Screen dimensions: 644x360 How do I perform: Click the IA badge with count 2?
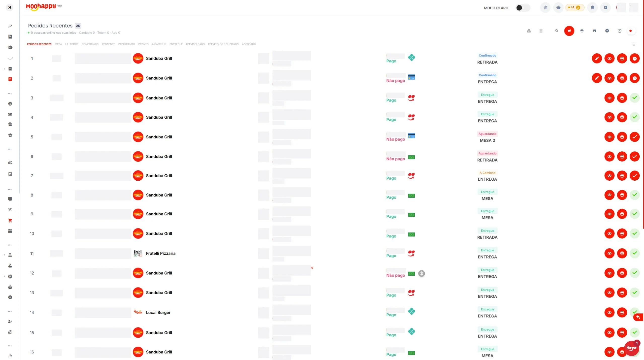pyautogui.click(x=574, y=8)
